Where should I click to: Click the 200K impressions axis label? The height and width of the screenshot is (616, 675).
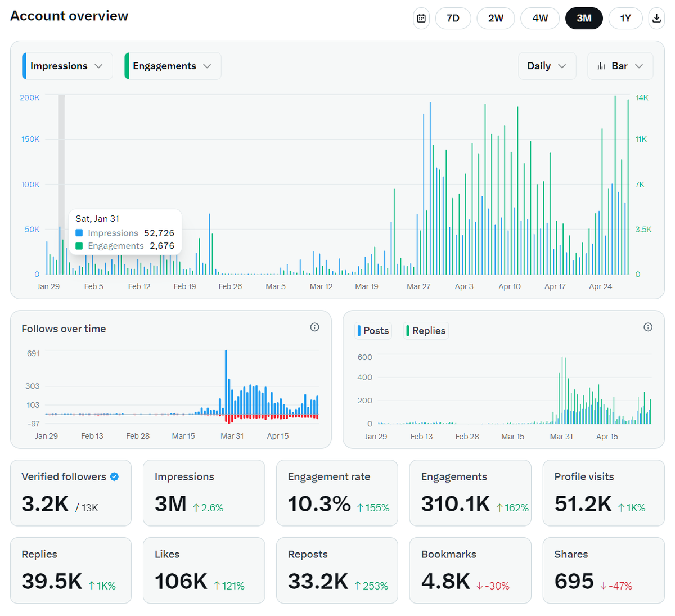tap(30, 97)
